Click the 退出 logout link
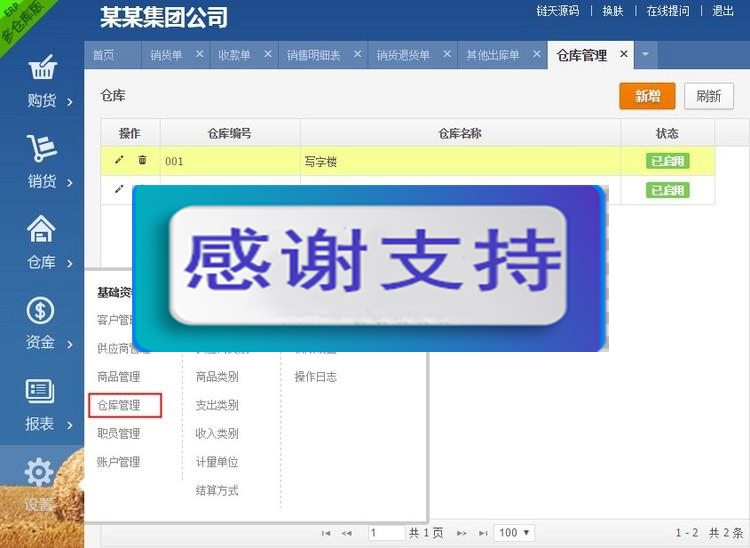This screenshot has height=548, width=750. click(723, 11)
